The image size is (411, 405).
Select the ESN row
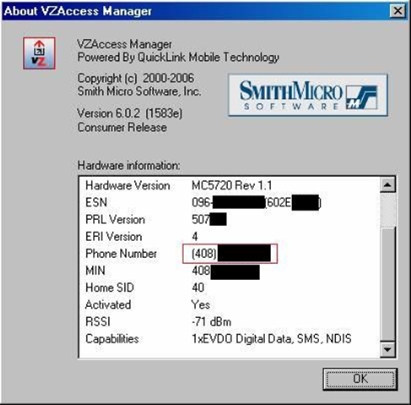point(229,202)
